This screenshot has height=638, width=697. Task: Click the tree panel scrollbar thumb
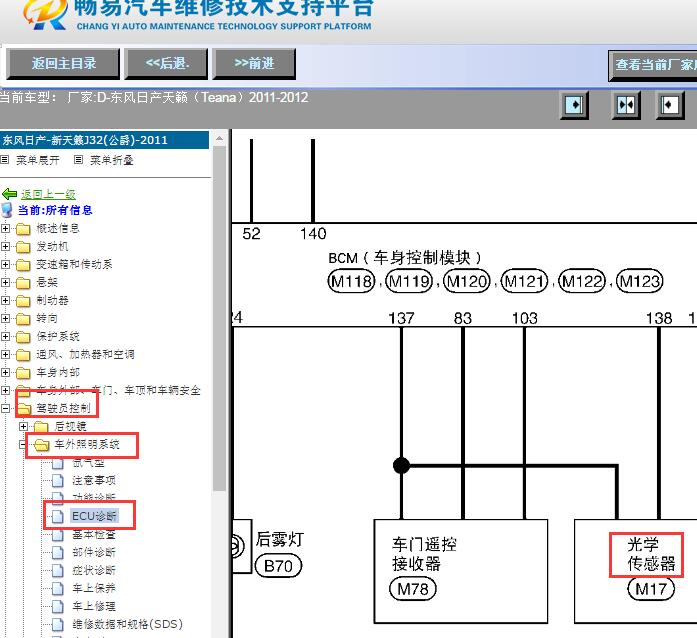(x=218, y=318)
